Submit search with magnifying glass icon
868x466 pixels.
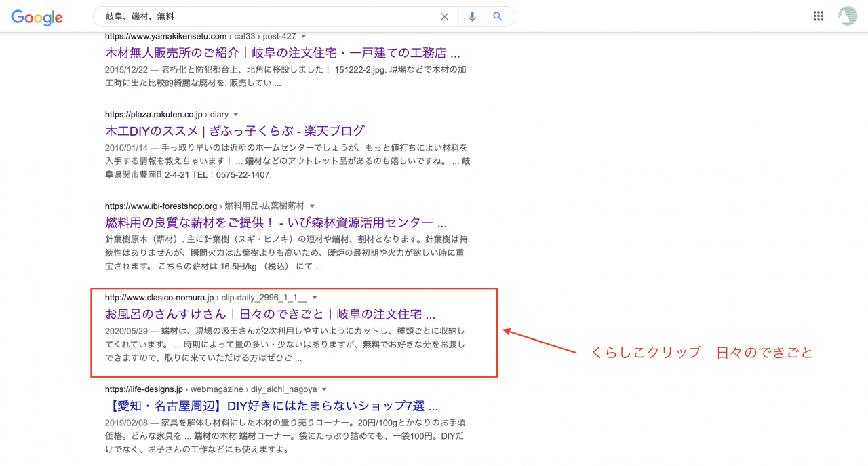tap(498, 16)
